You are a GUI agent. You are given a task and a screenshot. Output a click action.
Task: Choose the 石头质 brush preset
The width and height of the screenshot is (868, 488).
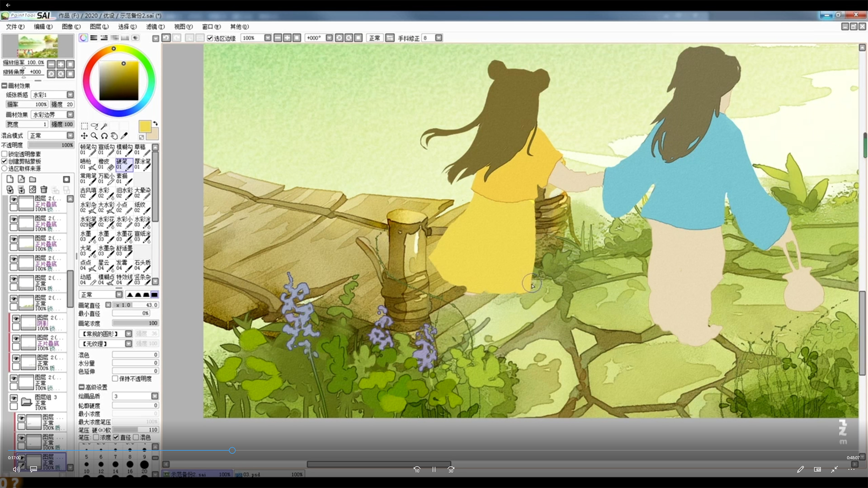(x=142, y=265)
